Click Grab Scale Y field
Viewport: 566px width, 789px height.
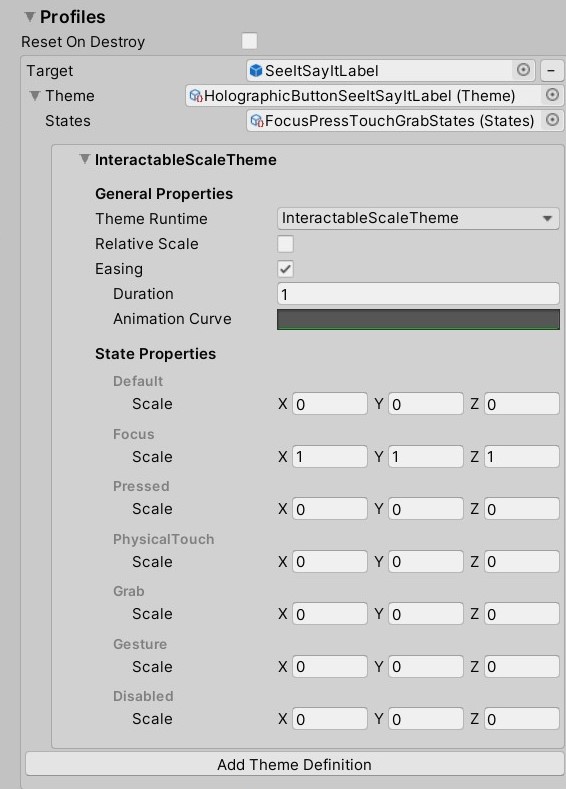(x=426, y=614)
